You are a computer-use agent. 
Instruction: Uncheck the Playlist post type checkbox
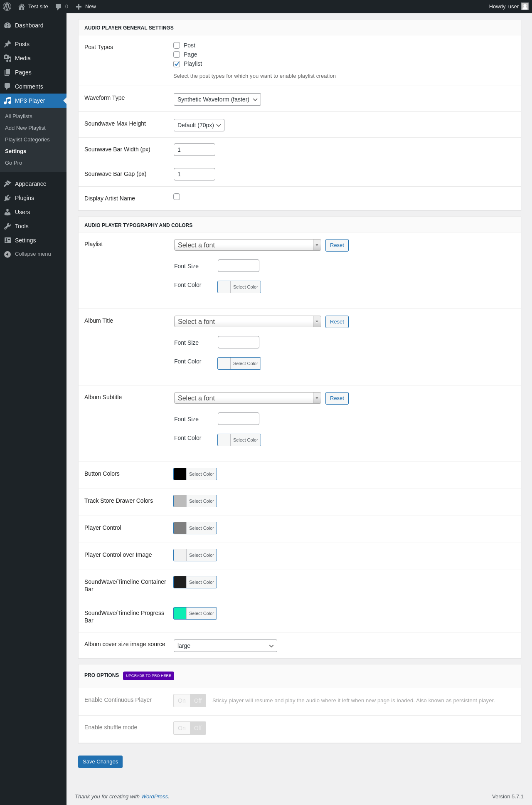click(177, 64)
